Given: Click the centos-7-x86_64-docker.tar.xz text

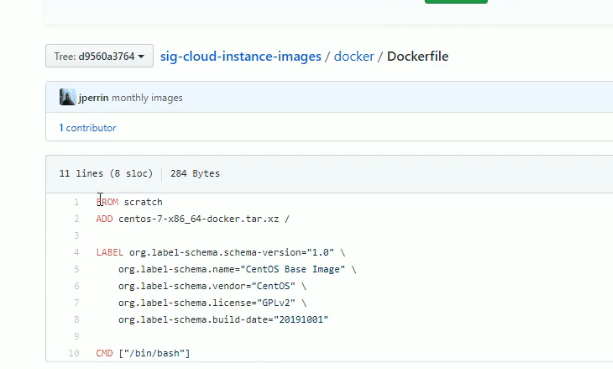Looking at the screenshot, I should point(199,219).
